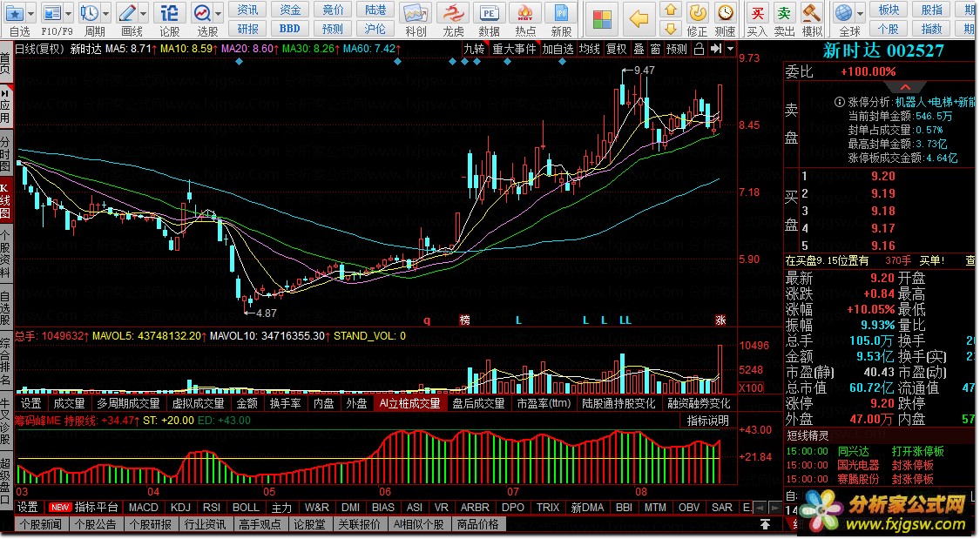Screen dimensions: 980x539
Task: Click the BBD button
Action: pyautogui.click(x=289, y=28)
